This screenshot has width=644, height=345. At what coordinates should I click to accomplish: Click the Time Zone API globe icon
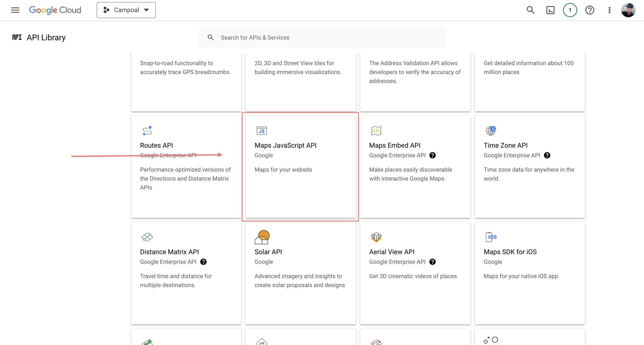point(491,131)
